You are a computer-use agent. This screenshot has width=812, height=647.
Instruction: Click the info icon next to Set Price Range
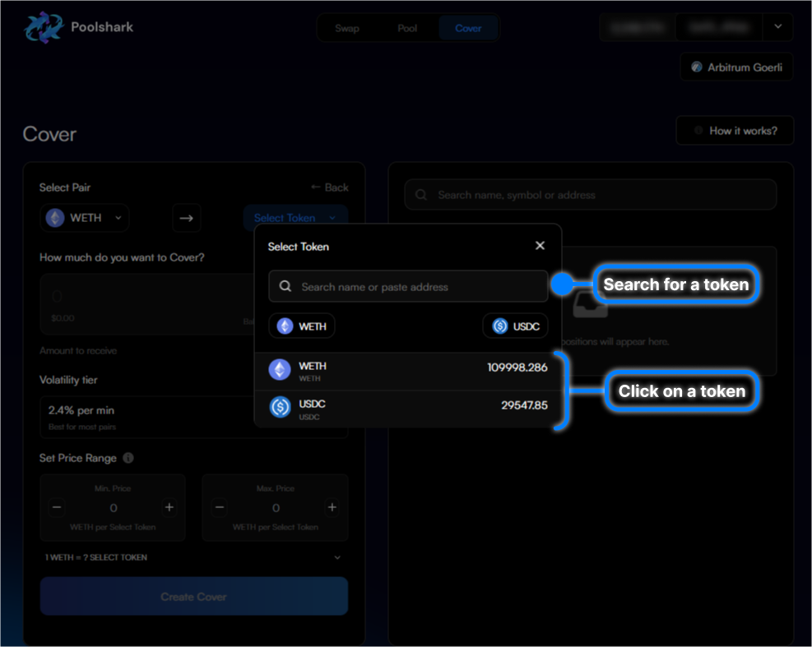(x=128, y=458)
